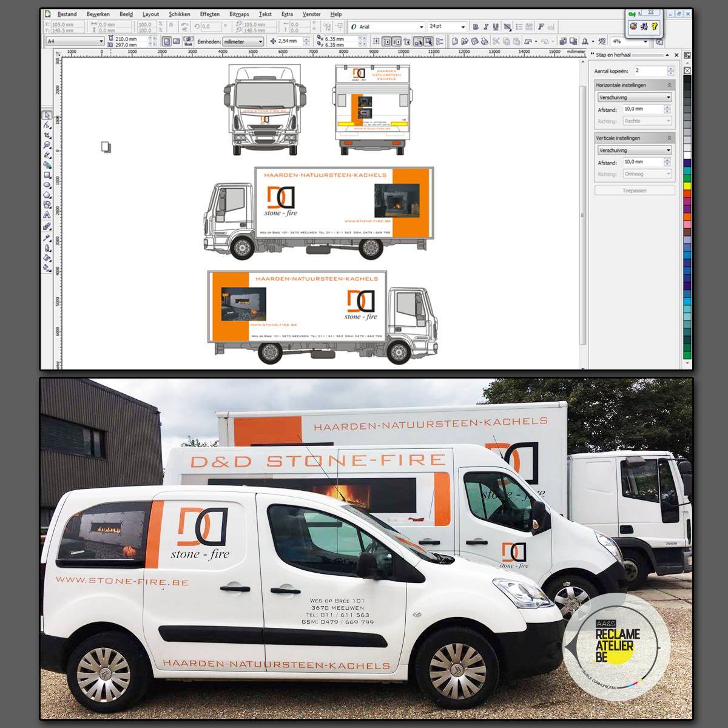The height and width of the screenshot is (728, 728).
Task: Pick the Eyedropper tool
Action: click(47, 237)
